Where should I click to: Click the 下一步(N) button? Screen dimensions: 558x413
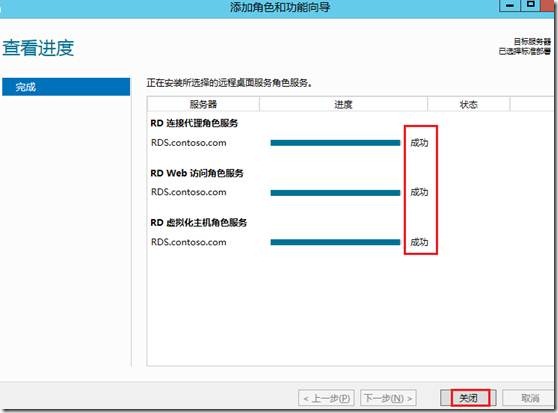(x=388, y=398)
